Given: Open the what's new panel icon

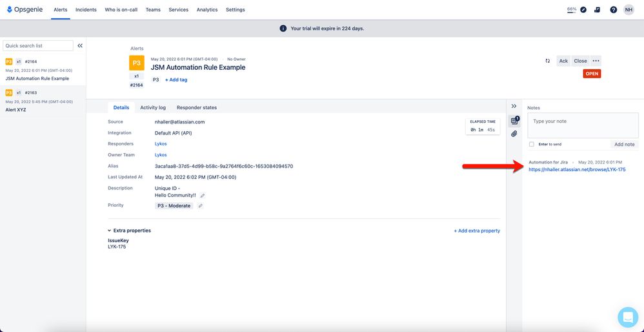Looking at the screenshot, I should [x=597, y=10].
